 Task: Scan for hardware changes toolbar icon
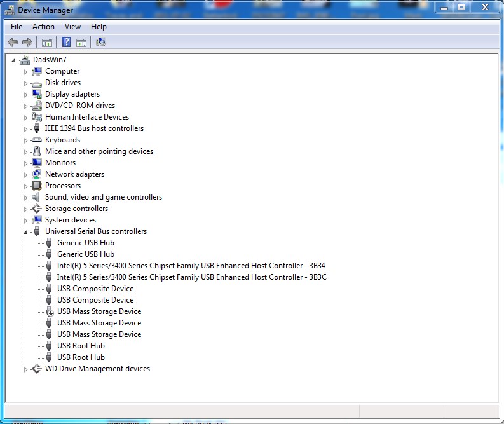(101, 42)
